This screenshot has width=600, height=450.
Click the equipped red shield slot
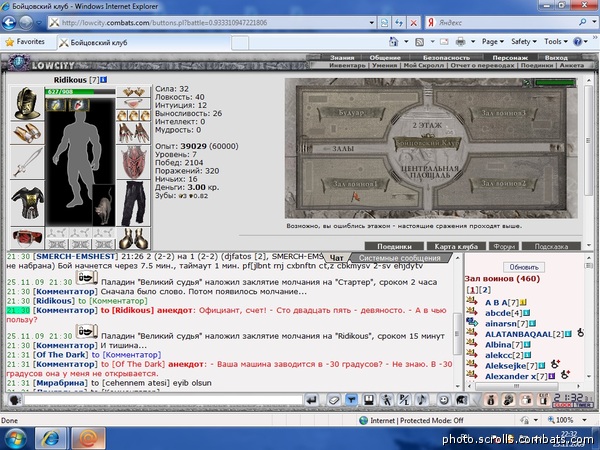tap(133, 162)
